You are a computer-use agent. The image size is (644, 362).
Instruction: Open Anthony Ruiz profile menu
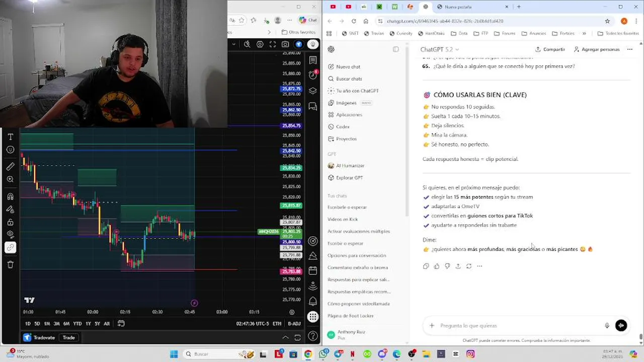click(365, 334)
